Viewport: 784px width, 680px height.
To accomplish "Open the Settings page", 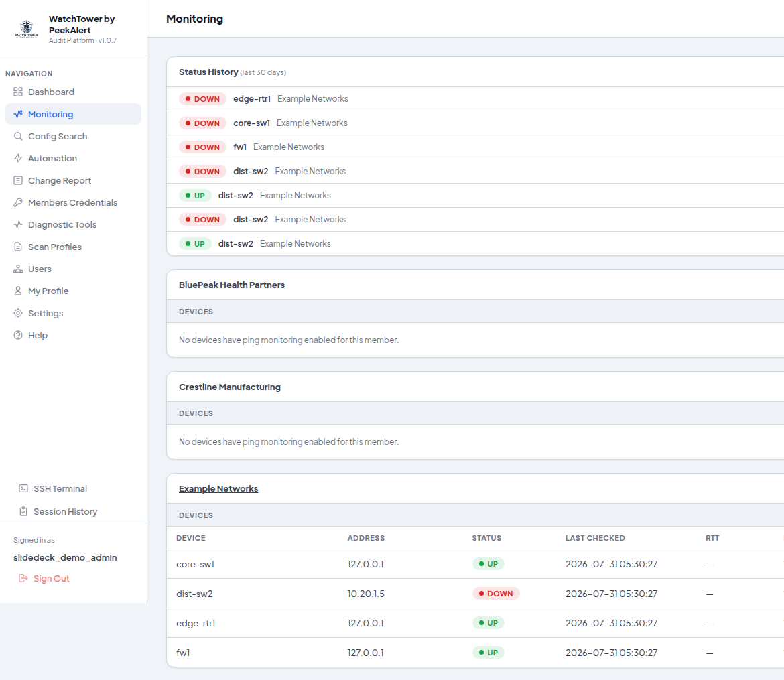I will (x=73, y=313).
